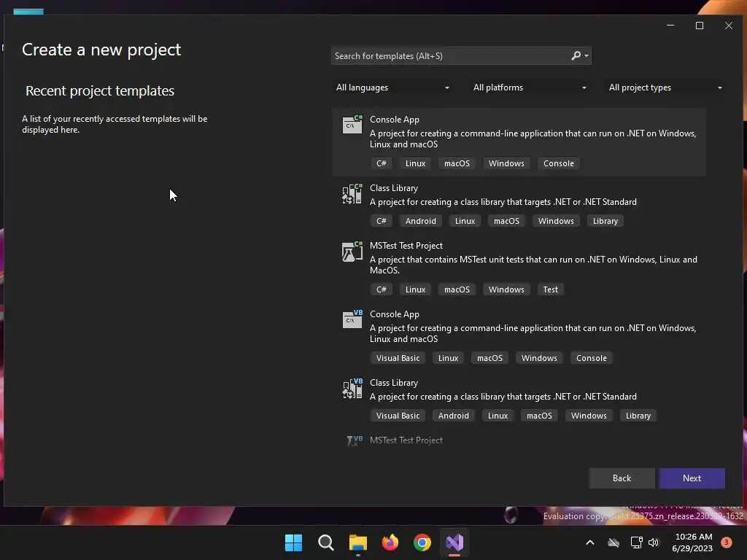Click Visual Basic tag on VB Class Library
The image size is (747, 560).
click(398, 416)
